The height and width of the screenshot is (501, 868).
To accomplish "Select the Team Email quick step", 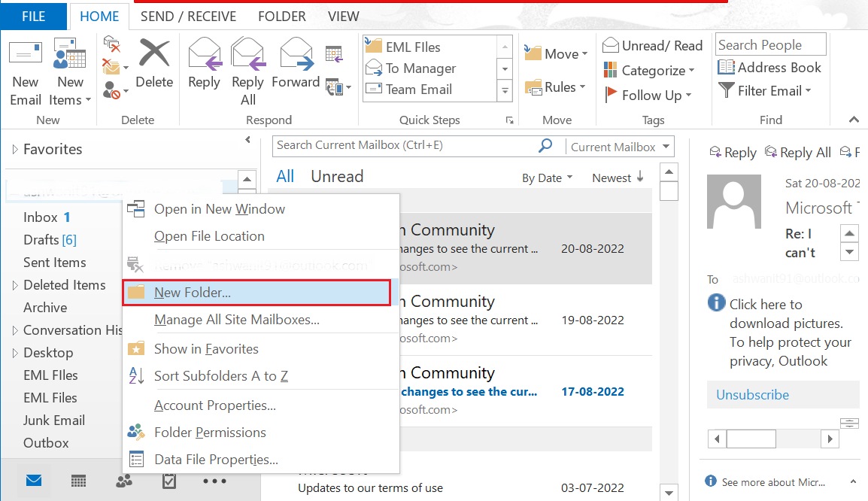I will 408,89.
